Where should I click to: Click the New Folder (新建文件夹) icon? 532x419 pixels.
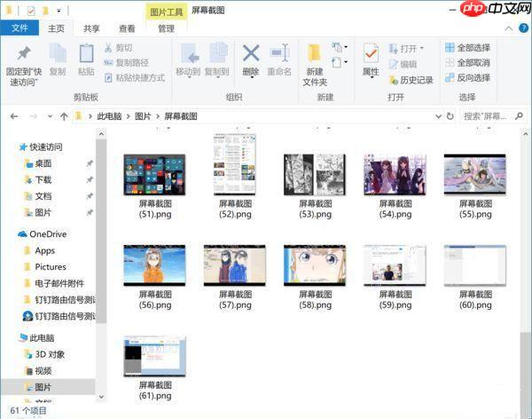315,62
